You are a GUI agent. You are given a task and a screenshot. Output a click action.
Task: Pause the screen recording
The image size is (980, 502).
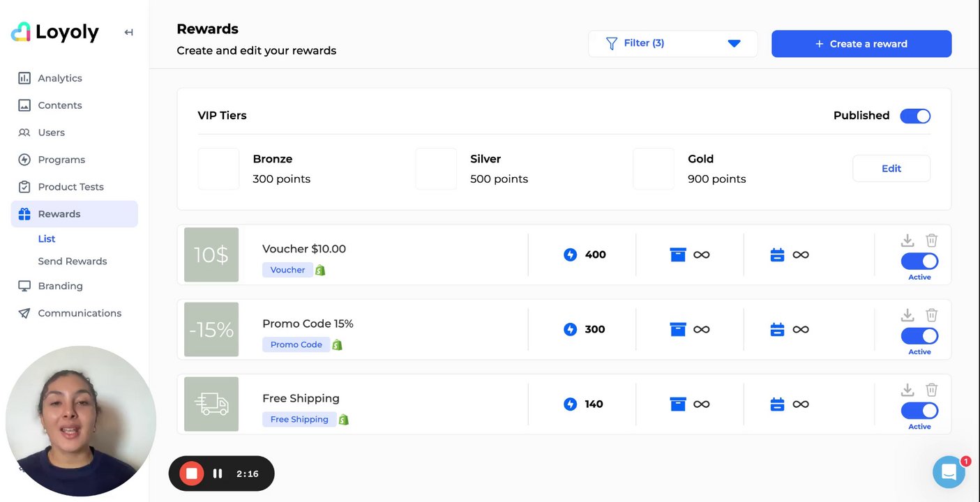coord(218,473)
